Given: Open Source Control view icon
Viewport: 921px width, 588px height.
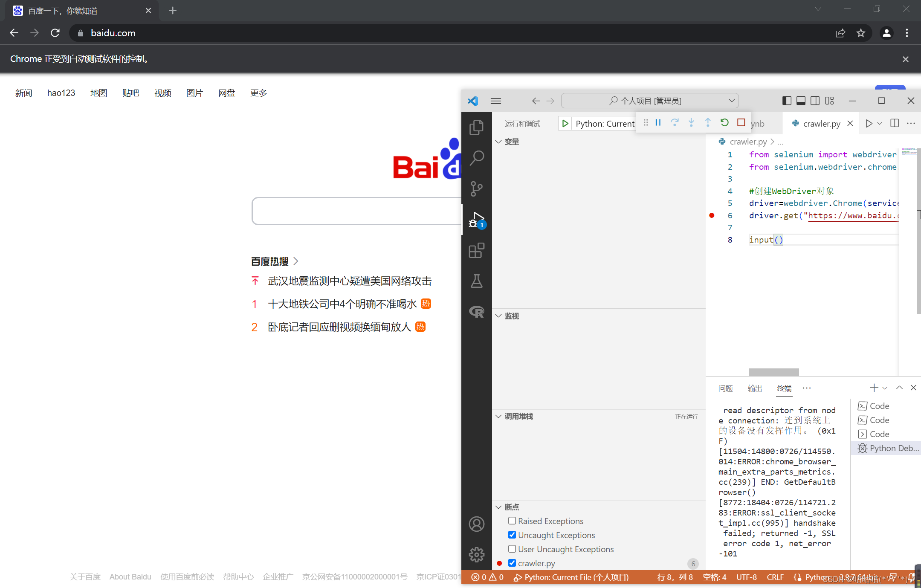Looking at the screenshot, I should [476, 188].
